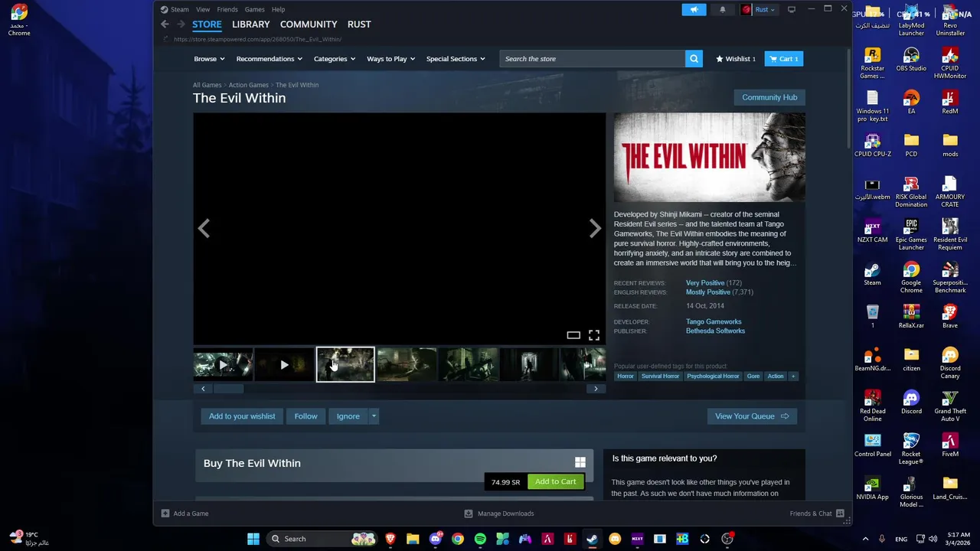Add The Evil Within to cart
This screenshot has height=551, width=980.
(x=555, y=481)
